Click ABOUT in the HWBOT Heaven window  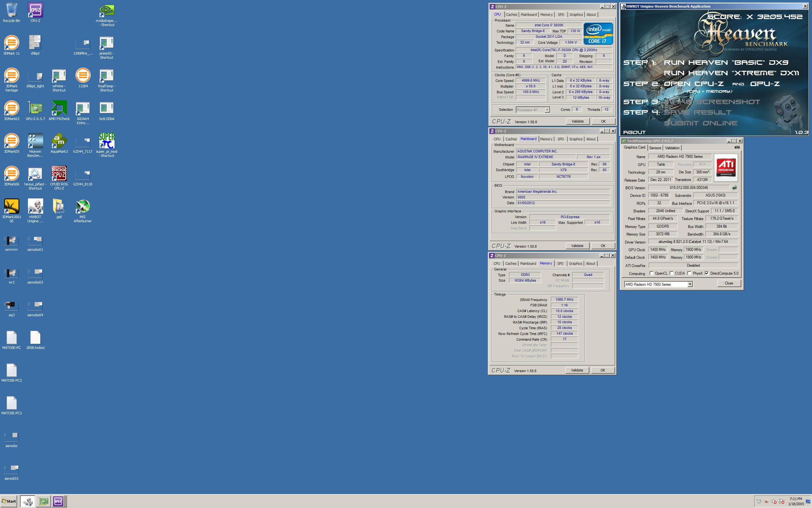click(634, 132)
